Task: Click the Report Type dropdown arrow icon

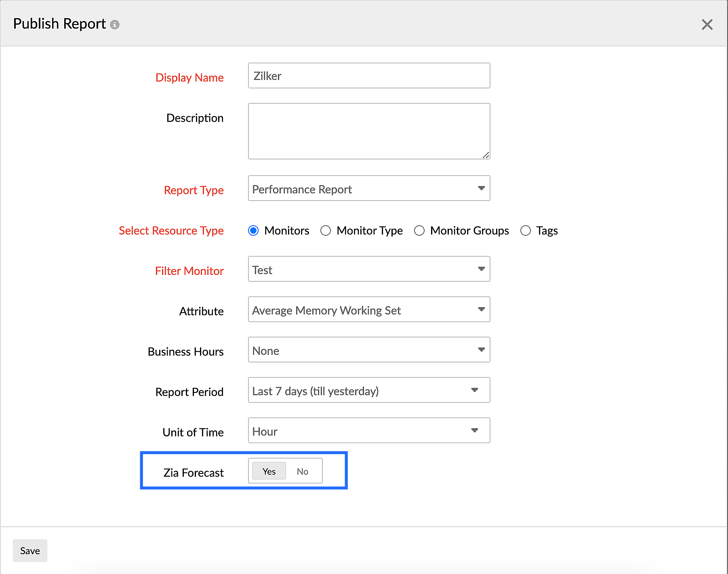Action: coord(481,188)
